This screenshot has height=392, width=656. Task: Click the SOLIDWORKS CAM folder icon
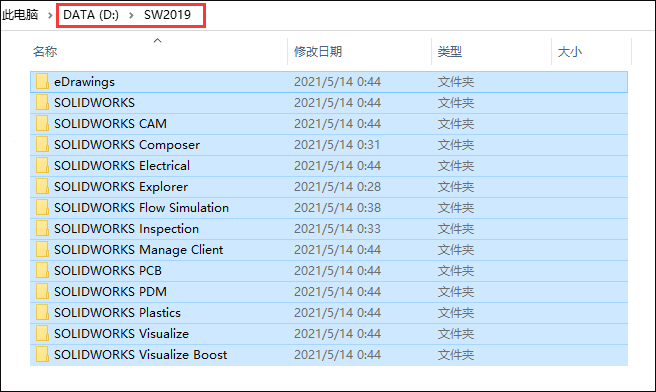pyautogui.click(x=42, y=123)
